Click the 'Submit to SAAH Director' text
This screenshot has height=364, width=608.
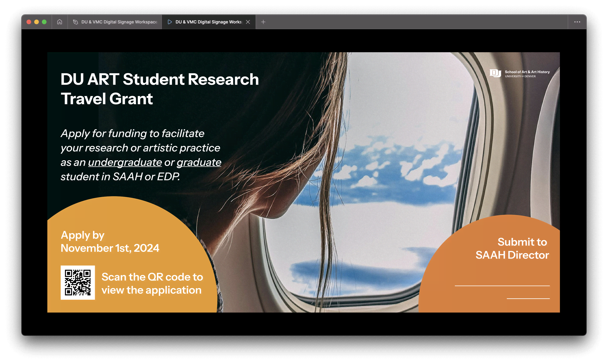click(512, 248)
